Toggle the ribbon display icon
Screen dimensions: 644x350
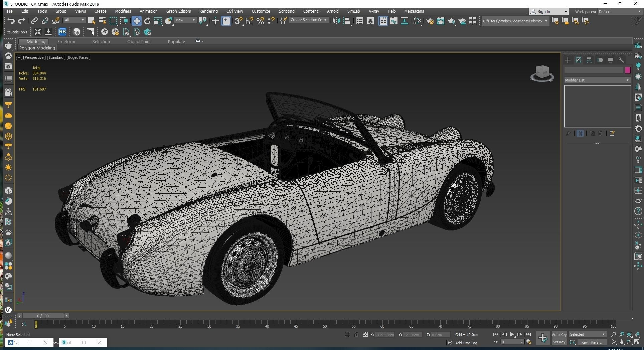tap(383, 21)
